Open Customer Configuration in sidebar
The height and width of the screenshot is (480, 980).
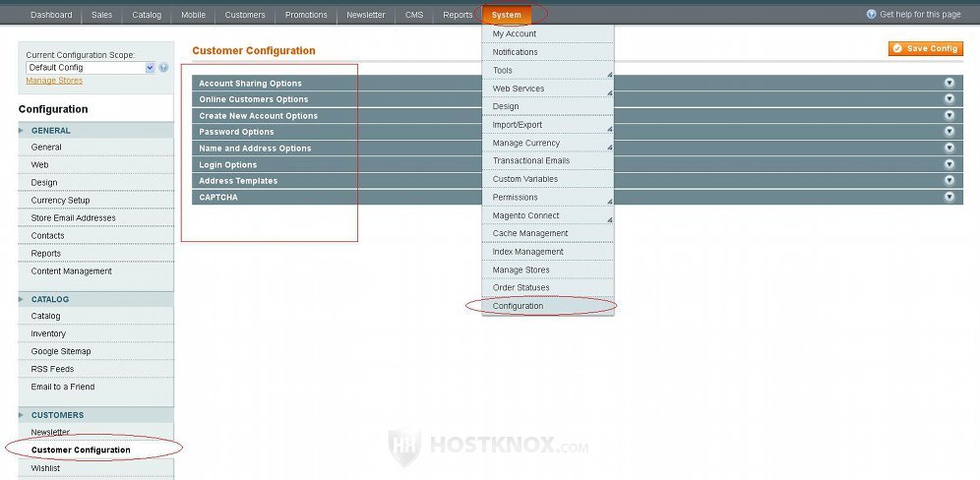tap(95, 450)
